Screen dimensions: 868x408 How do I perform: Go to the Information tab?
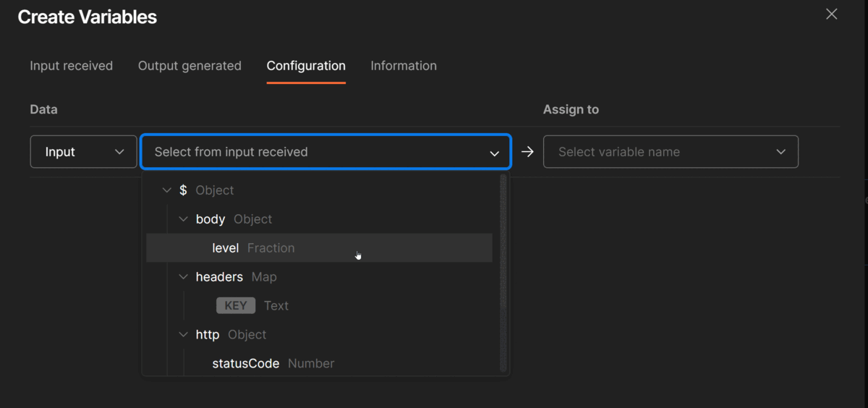pos(404,66)
